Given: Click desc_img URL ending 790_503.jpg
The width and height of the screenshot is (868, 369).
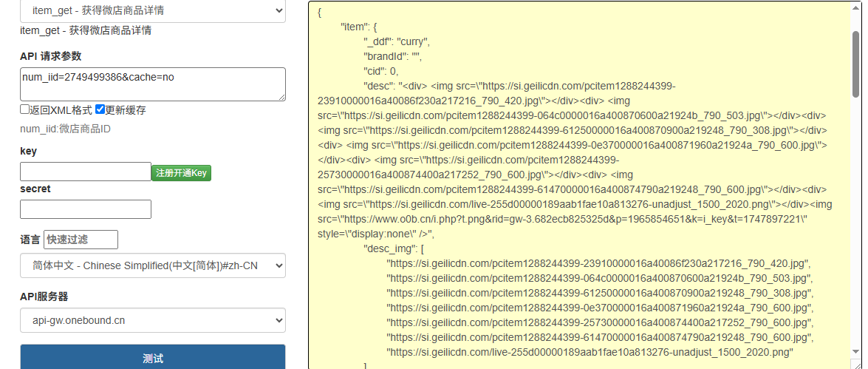Looking at the screenshot, I should click(600, 278).
